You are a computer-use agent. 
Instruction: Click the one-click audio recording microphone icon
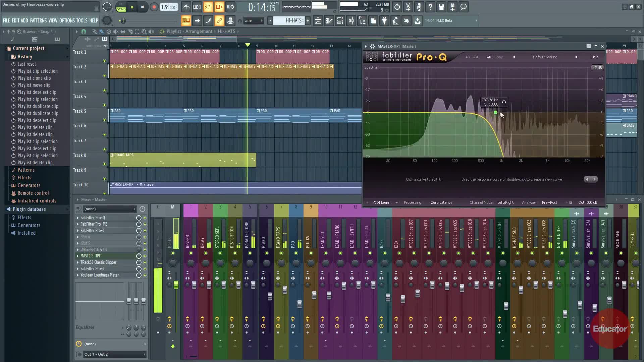(x=419, y=7)
